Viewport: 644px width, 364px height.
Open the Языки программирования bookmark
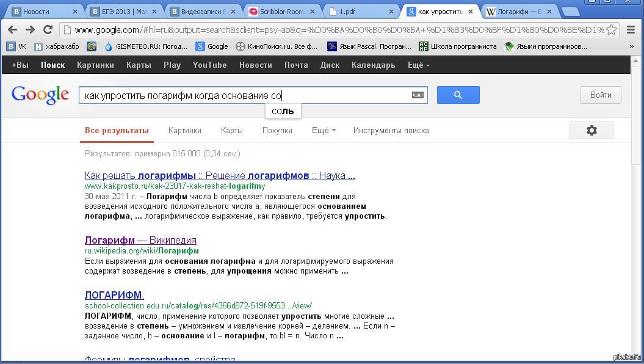pyautogui.click(x=546, y=46)
